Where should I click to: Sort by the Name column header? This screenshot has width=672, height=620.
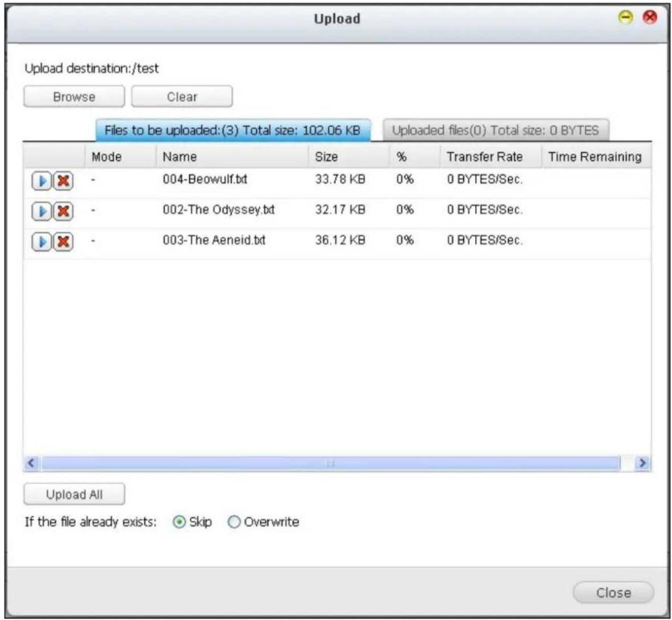tap(232, 157)
